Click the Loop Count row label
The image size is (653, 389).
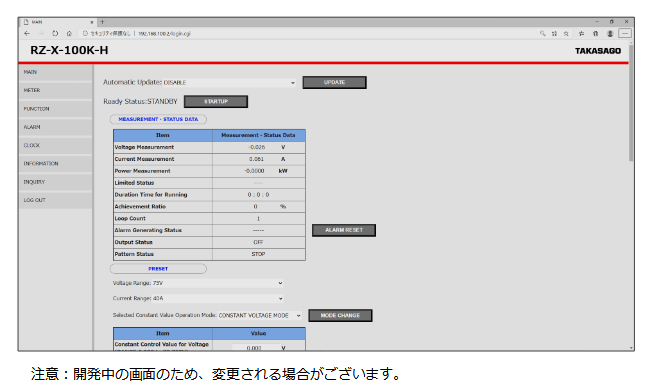coord(130,219)
